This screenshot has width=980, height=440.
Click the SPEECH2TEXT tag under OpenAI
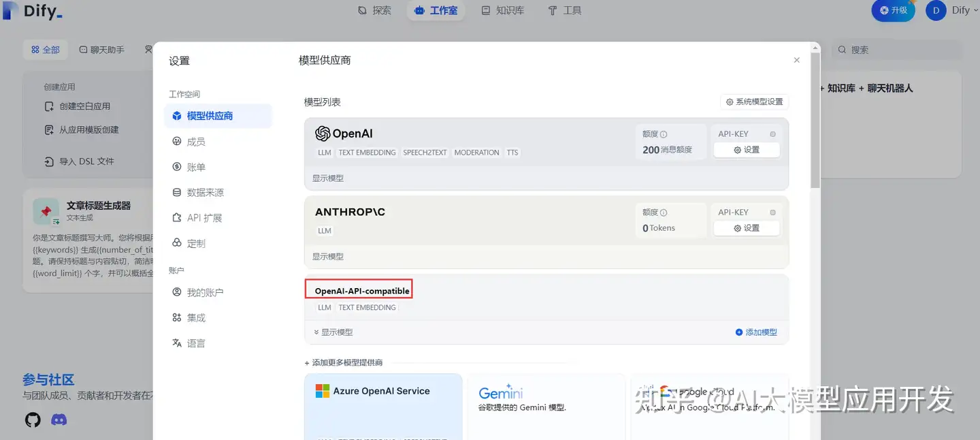point(425,153)
